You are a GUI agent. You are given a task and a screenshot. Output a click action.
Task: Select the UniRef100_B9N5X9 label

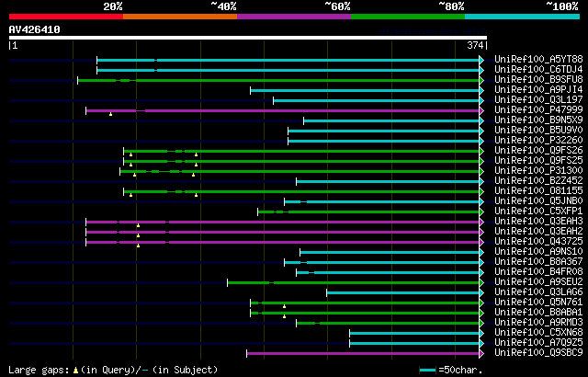[538, 120]
